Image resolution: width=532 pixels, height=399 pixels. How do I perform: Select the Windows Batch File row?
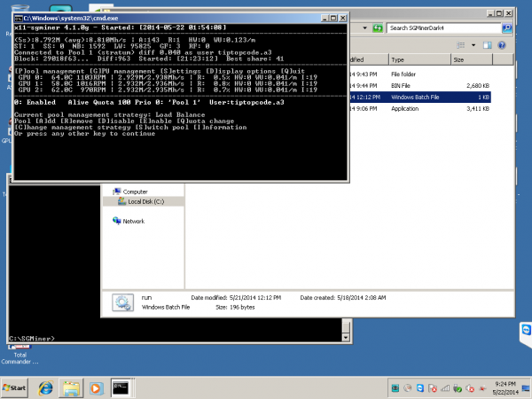pyautogui.click(x=420, y=97)
